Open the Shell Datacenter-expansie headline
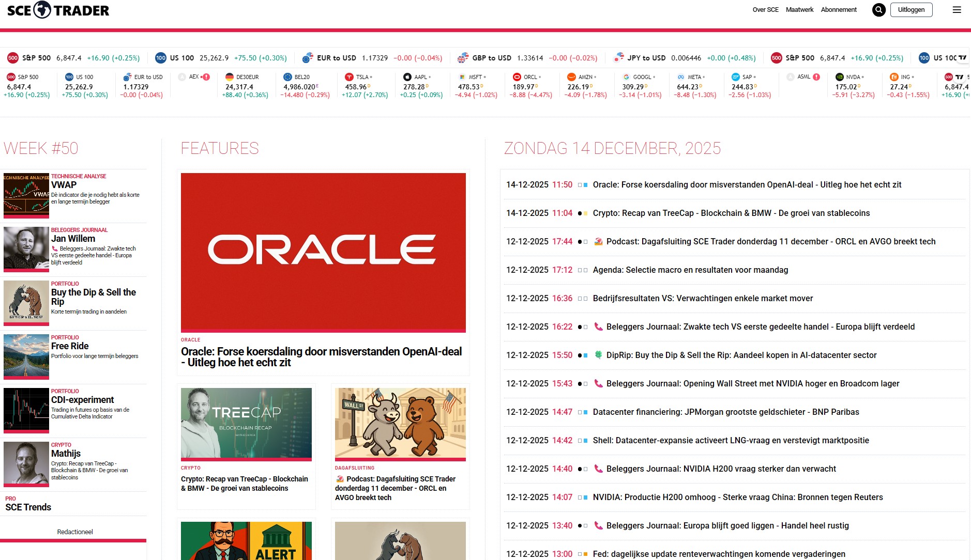 click(731, 440)
